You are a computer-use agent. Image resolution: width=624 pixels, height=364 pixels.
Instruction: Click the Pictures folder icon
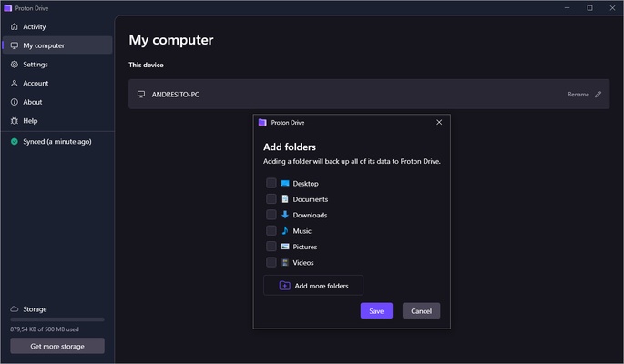tap(285, 247)
